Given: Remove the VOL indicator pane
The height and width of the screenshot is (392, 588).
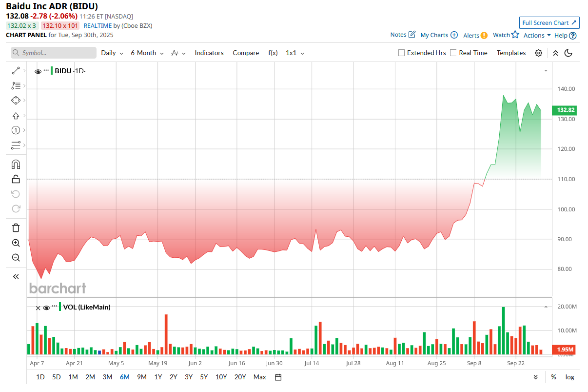Looking at the screenshot, I should tap(38, 308).
